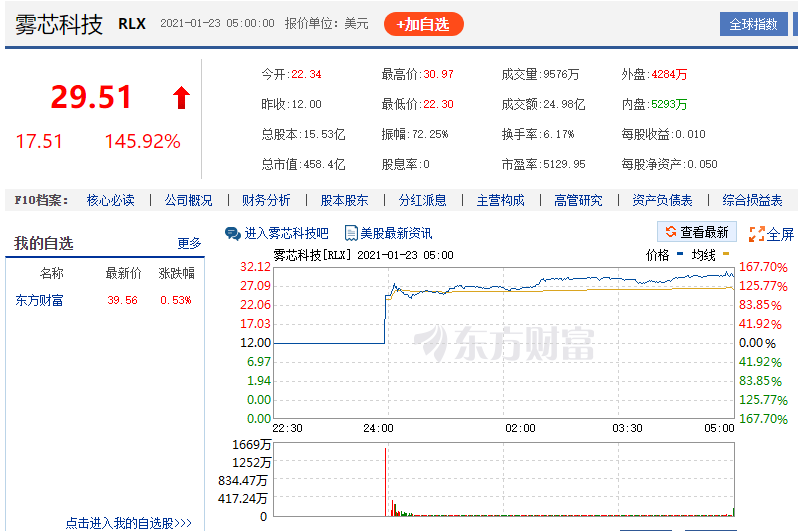This screenshot has width=798, height=531.
Task: Click 昨收 value 12.00
Action: (x=306, y=104)
